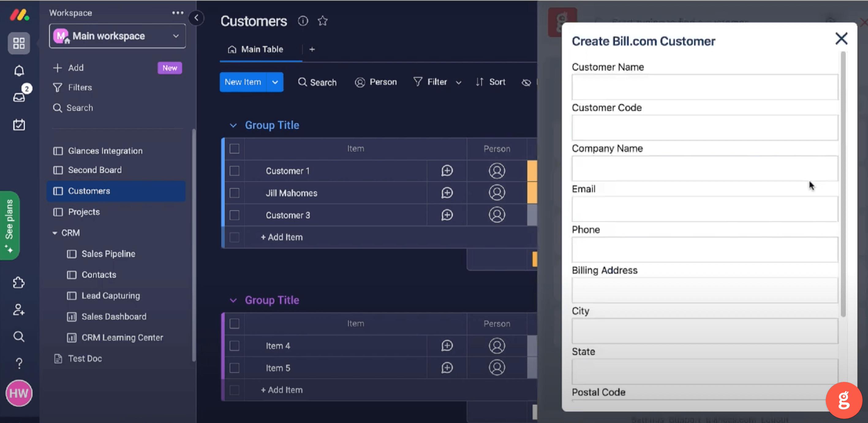
Task: Close the Create Bill.com Customer dialog
Action: (x=841, y=38)
